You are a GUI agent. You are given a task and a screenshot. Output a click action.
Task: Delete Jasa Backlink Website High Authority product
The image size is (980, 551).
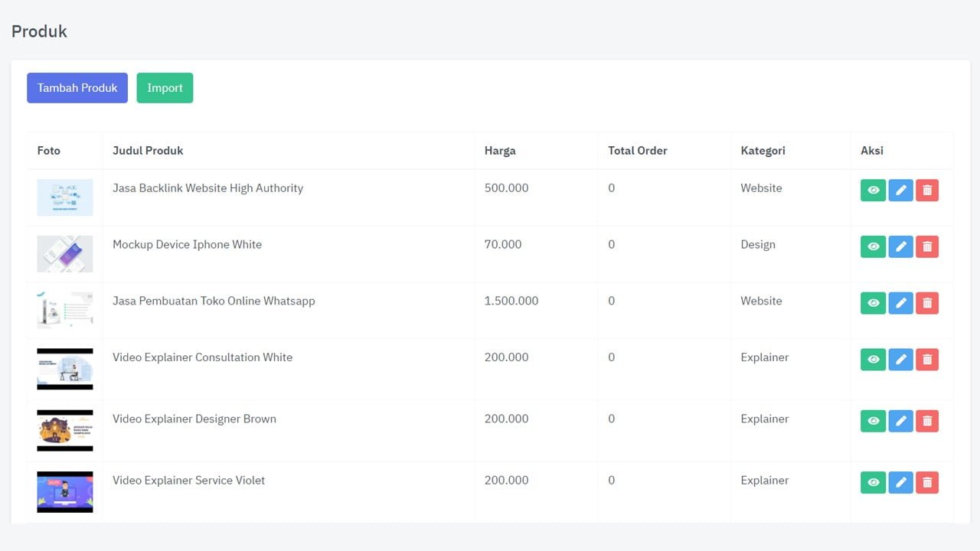click(927, 191)
